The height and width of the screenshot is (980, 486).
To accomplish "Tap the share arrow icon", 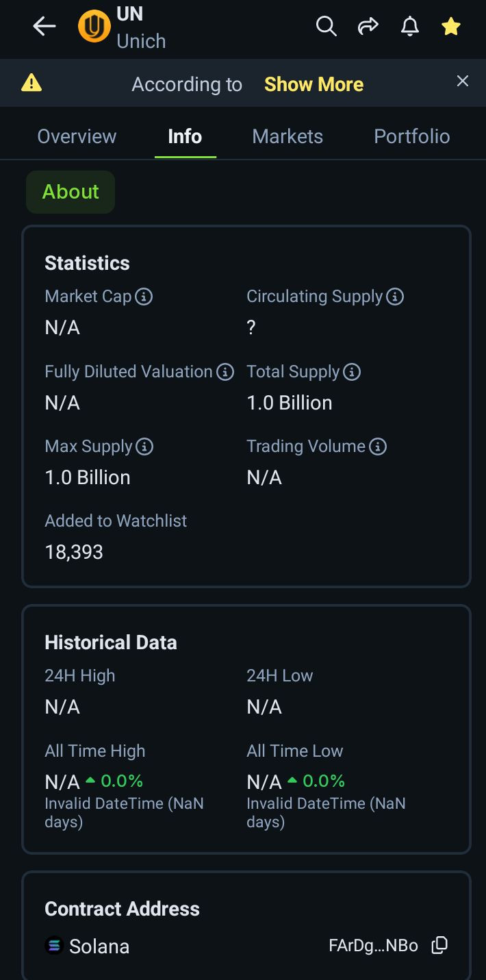I will coord(368,27).
